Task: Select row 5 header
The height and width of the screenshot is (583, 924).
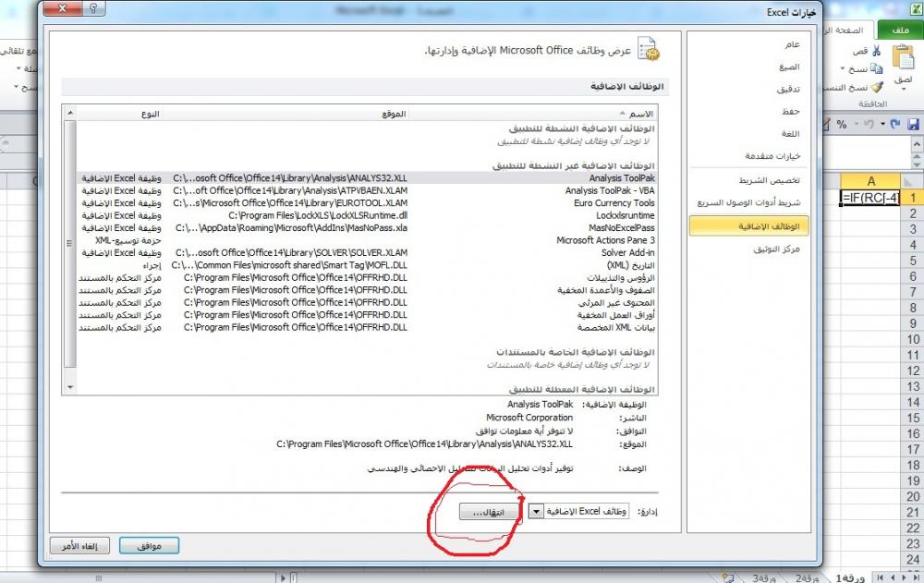Action: pos(912,261)
